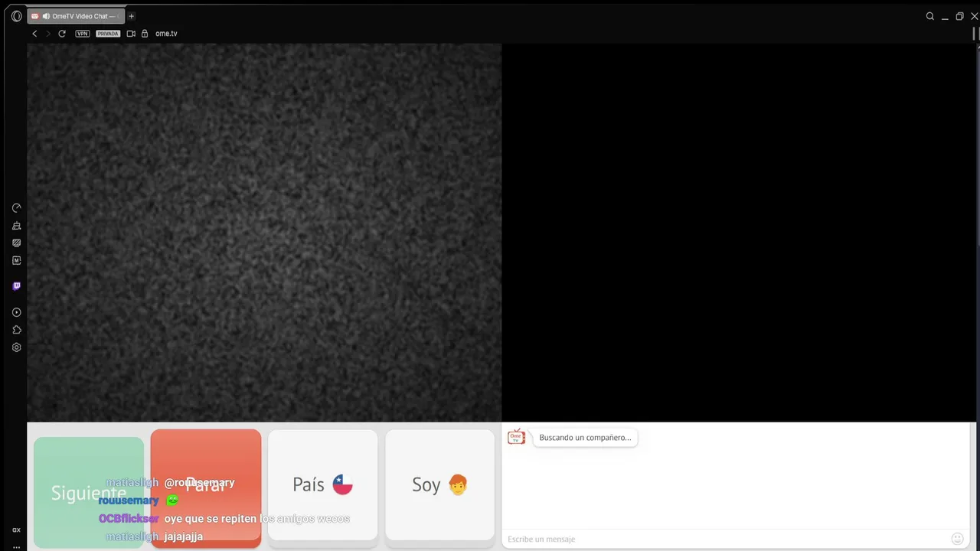This screenshot has width=980, height=551.
Task: Toggle the VPN badge
Action: pos(83,34)
